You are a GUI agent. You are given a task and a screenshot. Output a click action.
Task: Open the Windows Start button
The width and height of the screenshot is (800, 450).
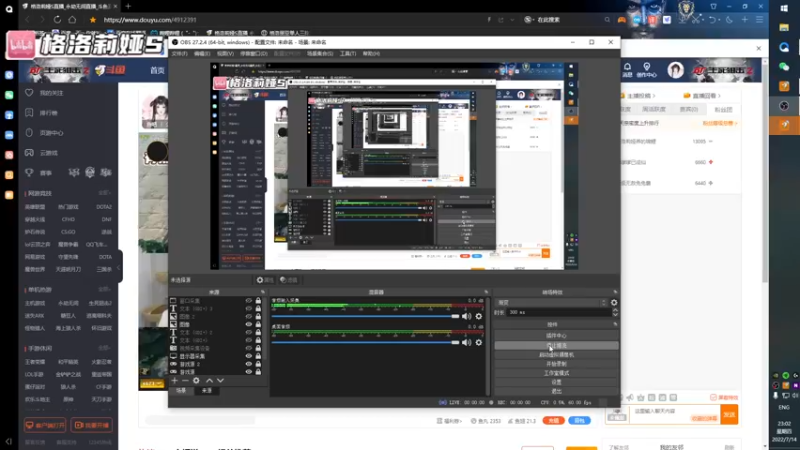point(784,8)
